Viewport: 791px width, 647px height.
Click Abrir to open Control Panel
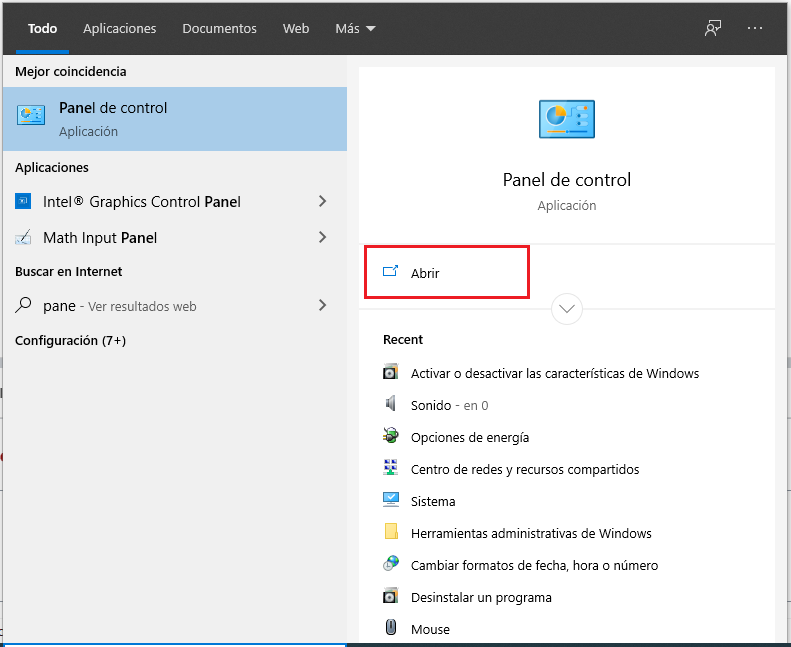coord(425,273)
